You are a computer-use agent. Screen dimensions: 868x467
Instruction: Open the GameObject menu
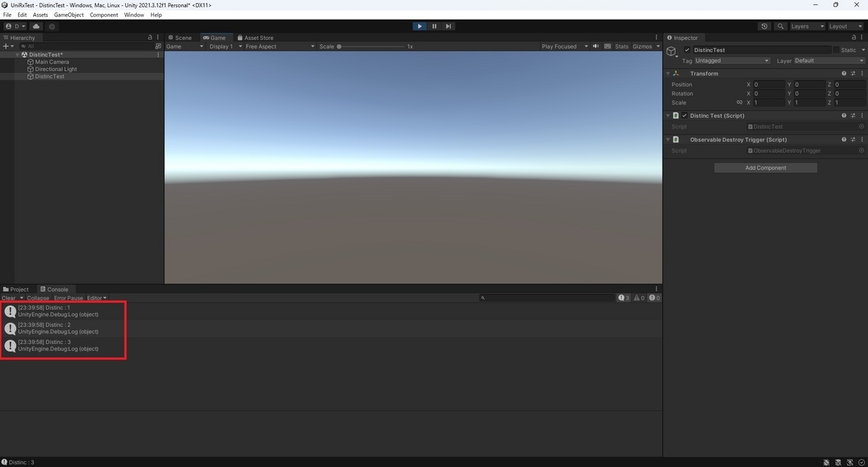pos(69,14)
